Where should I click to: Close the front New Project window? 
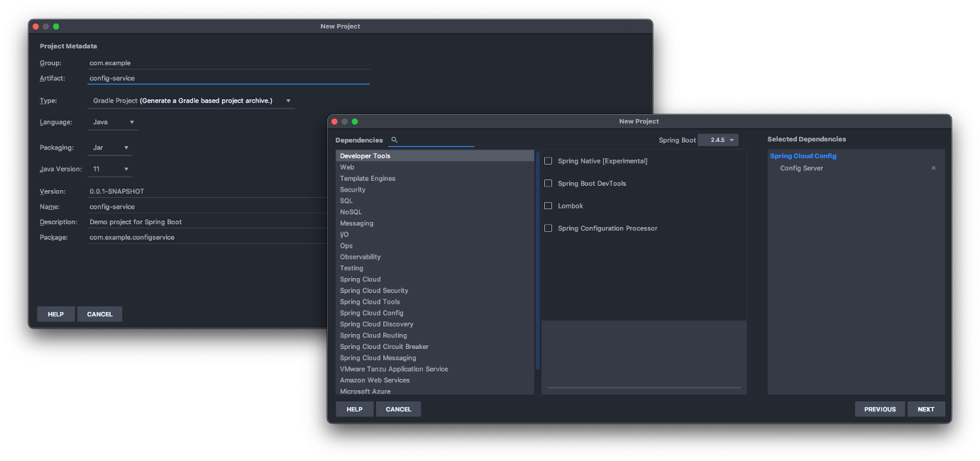tap(334, 121)
